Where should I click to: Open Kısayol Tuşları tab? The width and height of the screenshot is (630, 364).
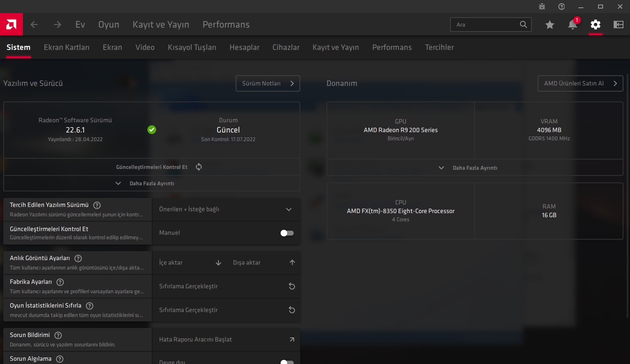[192, 47]
